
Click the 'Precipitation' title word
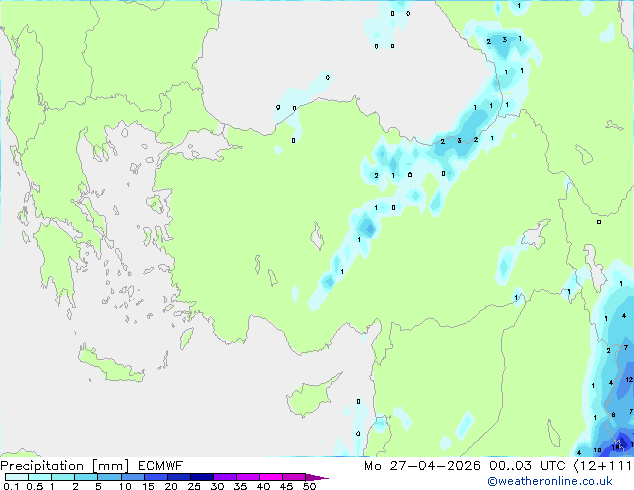[x=42, y=466]
